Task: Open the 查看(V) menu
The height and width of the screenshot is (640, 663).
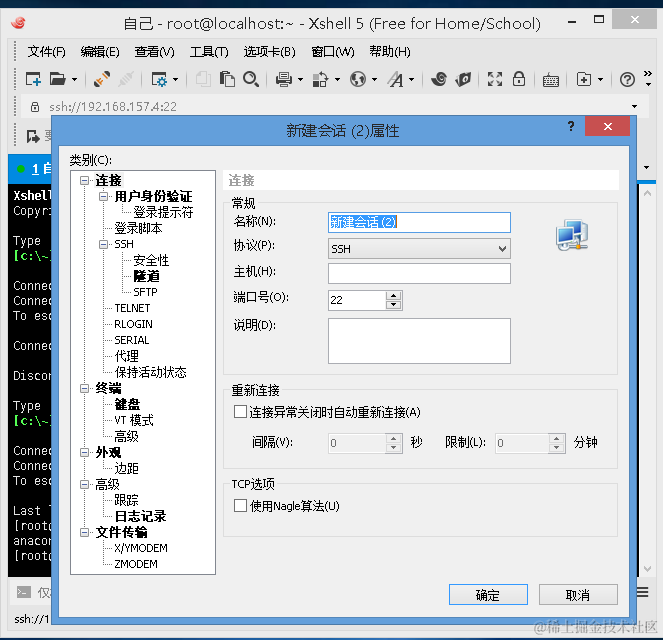Action: (154, 52)
